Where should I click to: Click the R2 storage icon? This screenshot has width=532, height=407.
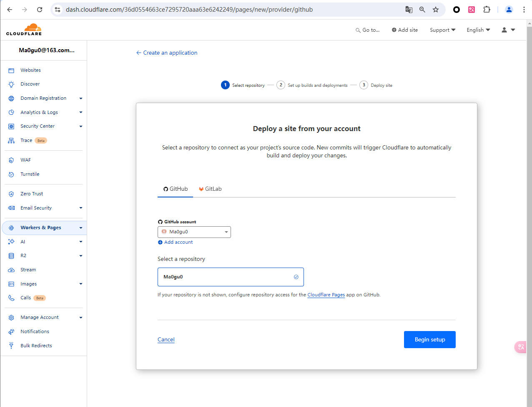click(x=11, y=256)
